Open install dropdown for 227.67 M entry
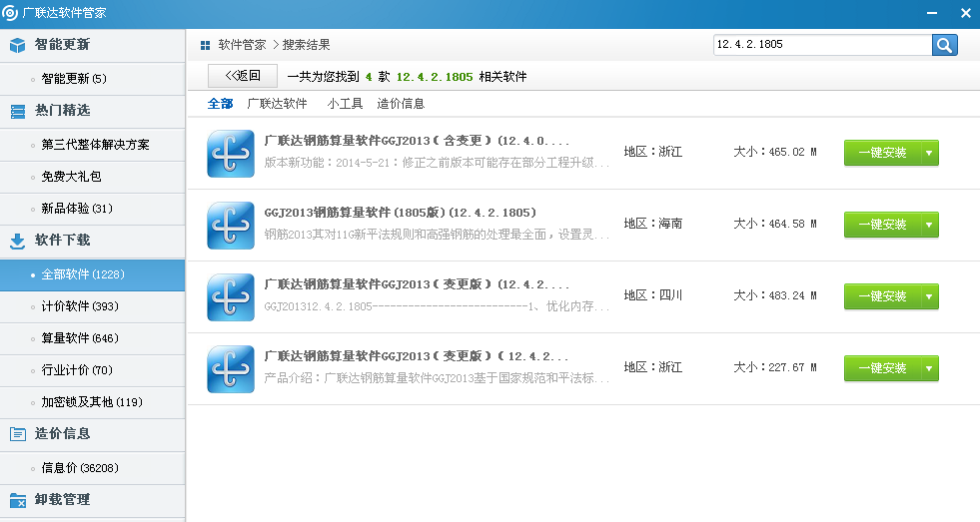The height and width of the screenshot is (522, 980). tap(929, 368)
